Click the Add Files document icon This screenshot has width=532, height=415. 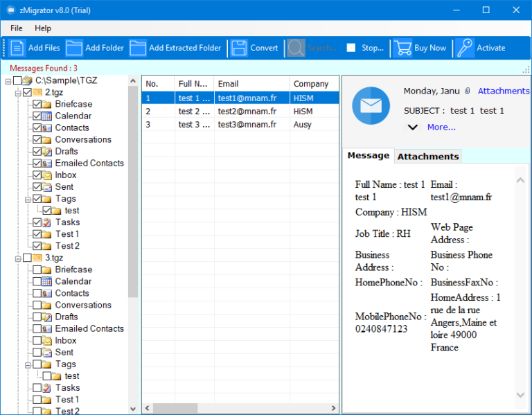[17, 48]
